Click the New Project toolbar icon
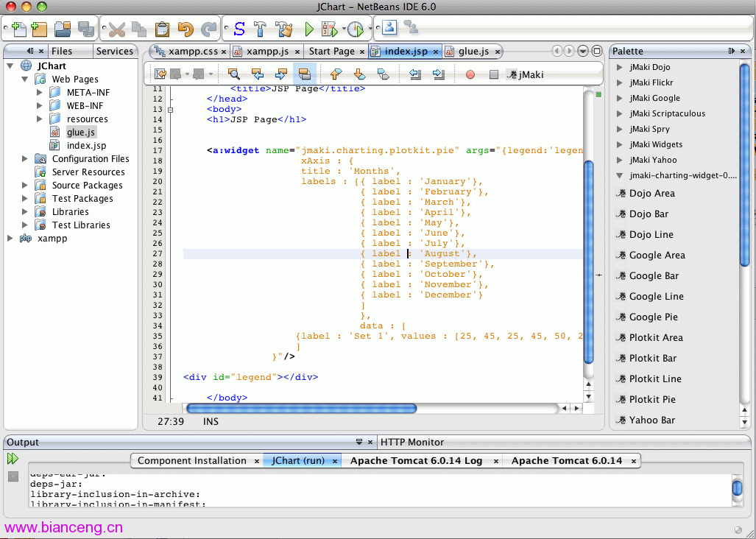 [39, 29]
